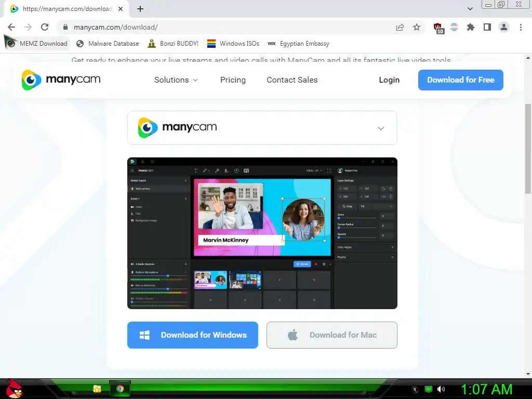Open the Windows ISOs bookmark
The image size is (532, 399).
pyautogui.click(x=233, y=44)
